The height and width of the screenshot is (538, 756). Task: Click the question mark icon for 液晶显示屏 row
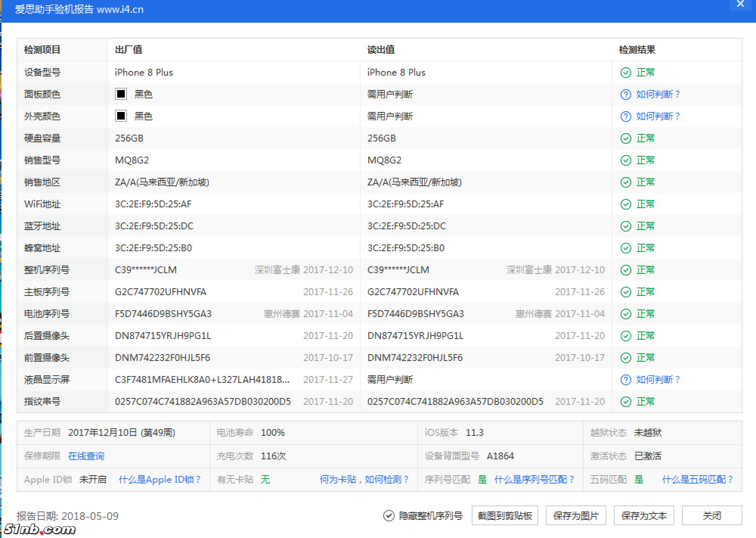pos(626,380)
